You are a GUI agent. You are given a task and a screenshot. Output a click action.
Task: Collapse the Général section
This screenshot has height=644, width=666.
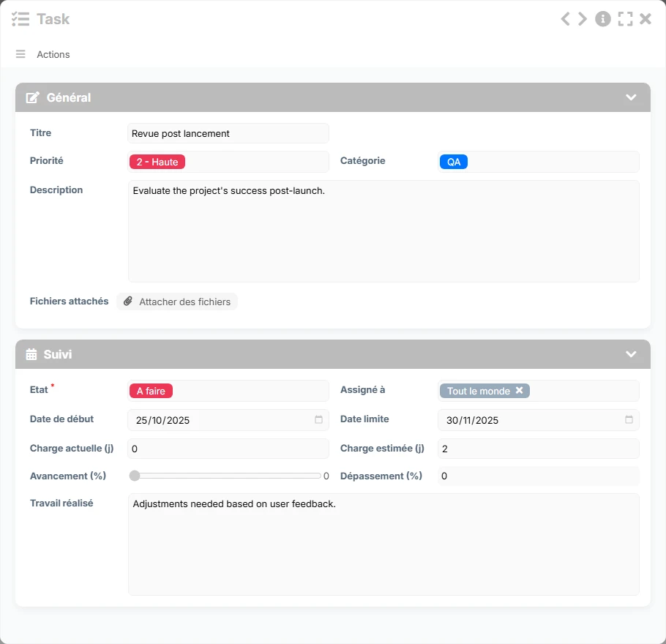pos(631,97)
